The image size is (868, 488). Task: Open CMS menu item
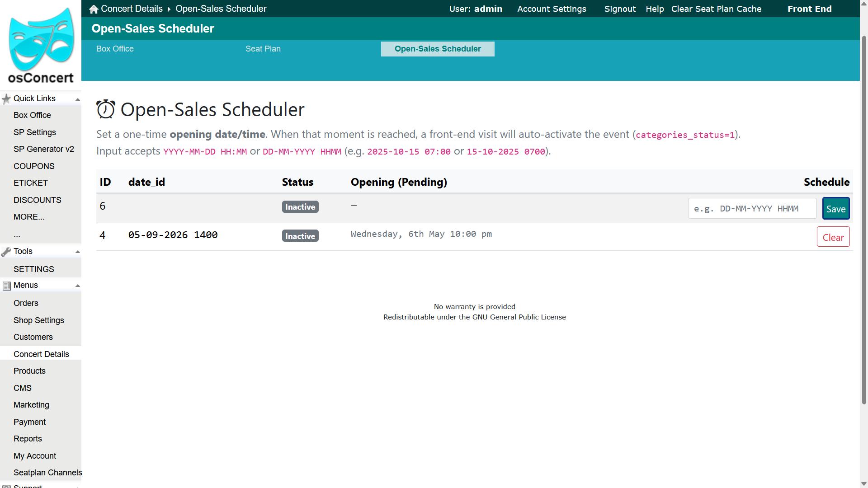pyautogui.click(x=23, y=388)
